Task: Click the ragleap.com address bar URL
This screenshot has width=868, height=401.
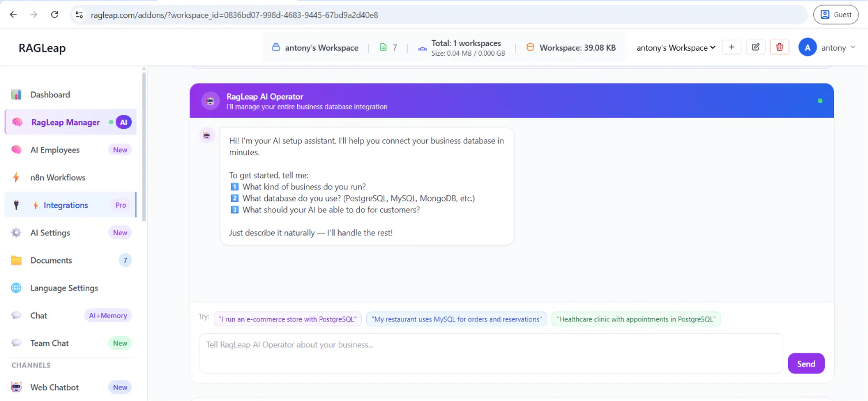Action: tap(234, 15)
